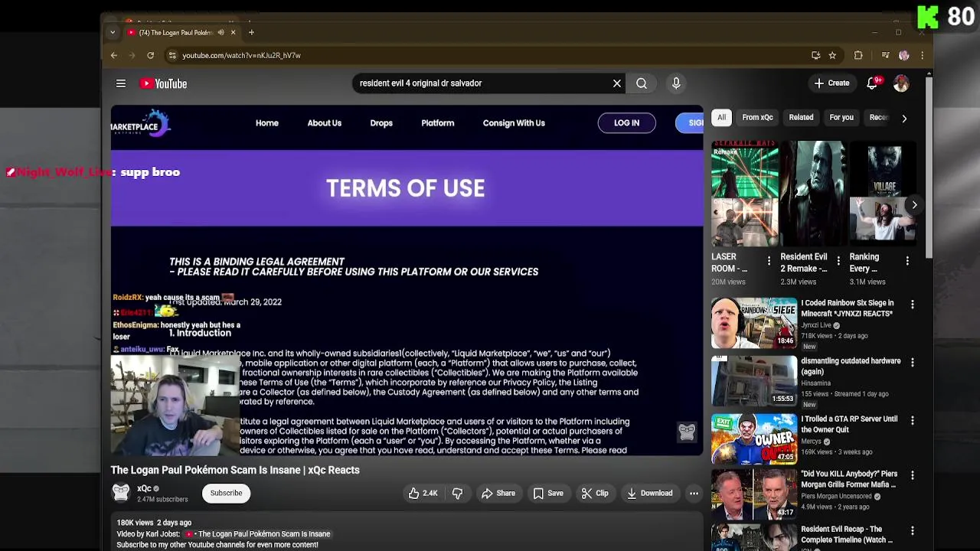Open the dismantling outdated hardware thumbnail
This screenshot has width=980, height=551.
(x=754, y=380)
